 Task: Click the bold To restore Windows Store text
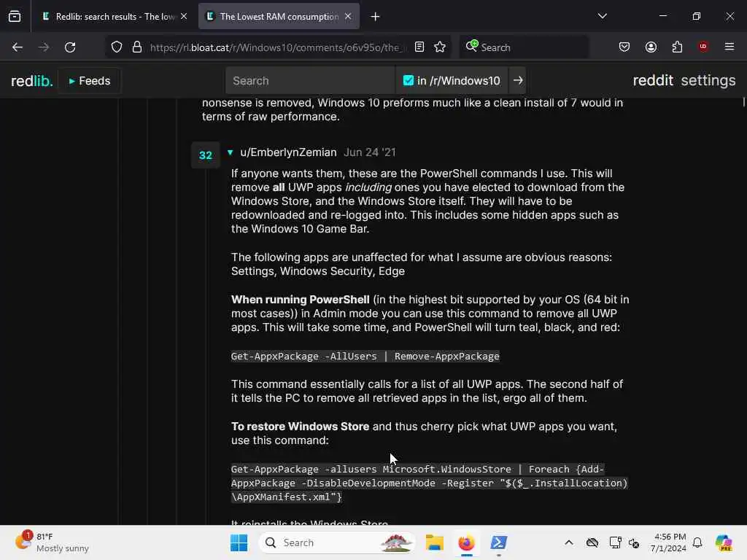tap(300, 426)
